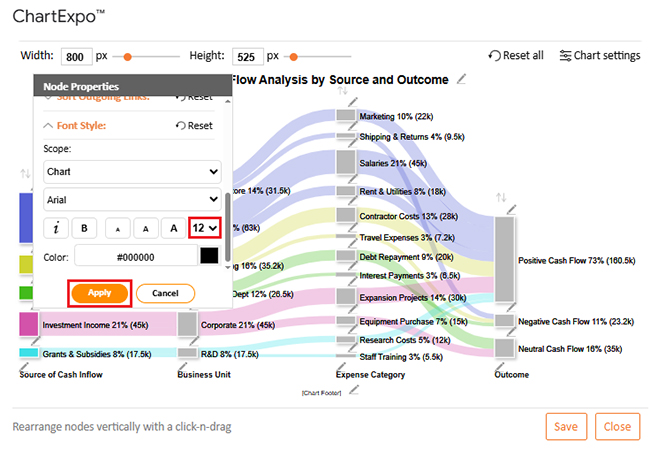650x450 pixels.
Task: Click Reset all icon at top
Action: click(x=516, y=56)
